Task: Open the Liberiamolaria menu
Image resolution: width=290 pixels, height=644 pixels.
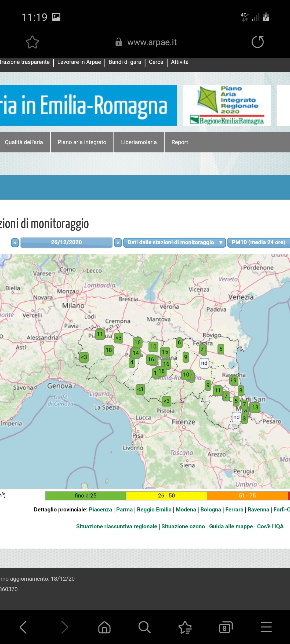Action: [x=139, y=142]
